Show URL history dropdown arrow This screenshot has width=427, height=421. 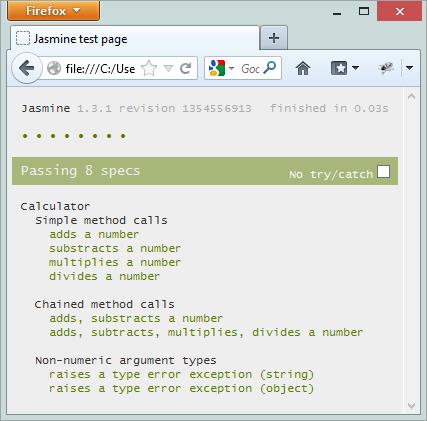pos(169,68)
